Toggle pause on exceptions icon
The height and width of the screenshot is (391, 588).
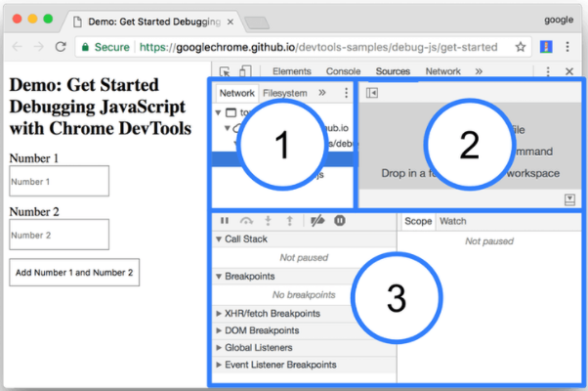340,220
